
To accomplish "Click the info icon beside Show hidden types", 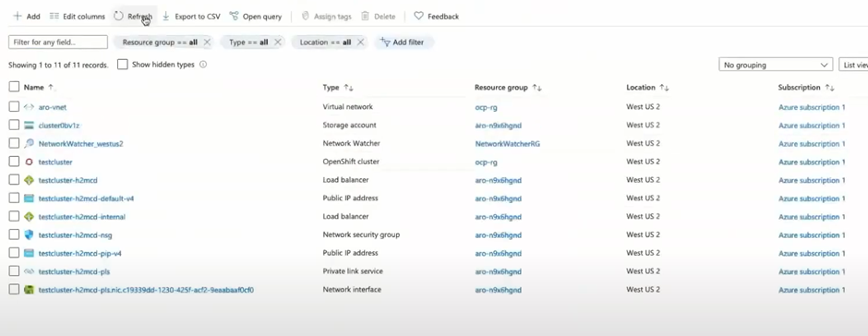I will click(x=203, y=65).
